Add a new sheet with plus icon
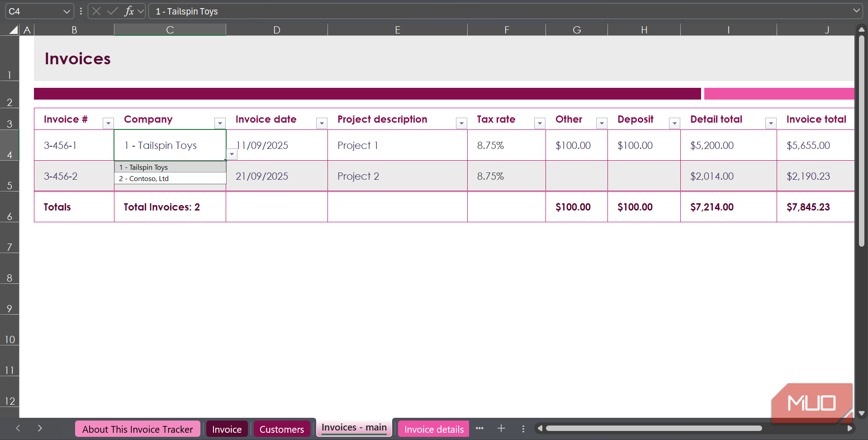868x440 pixels. point(501,428)
